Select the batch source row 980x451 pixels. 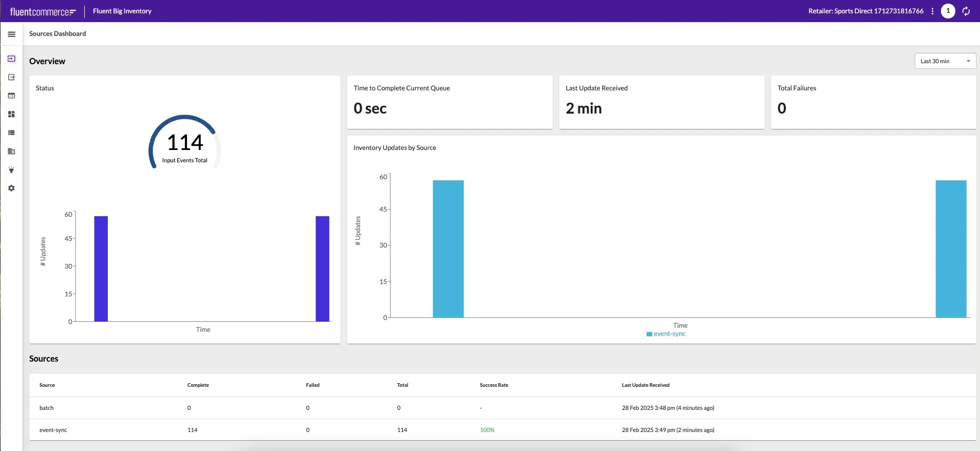pos(47,408)
